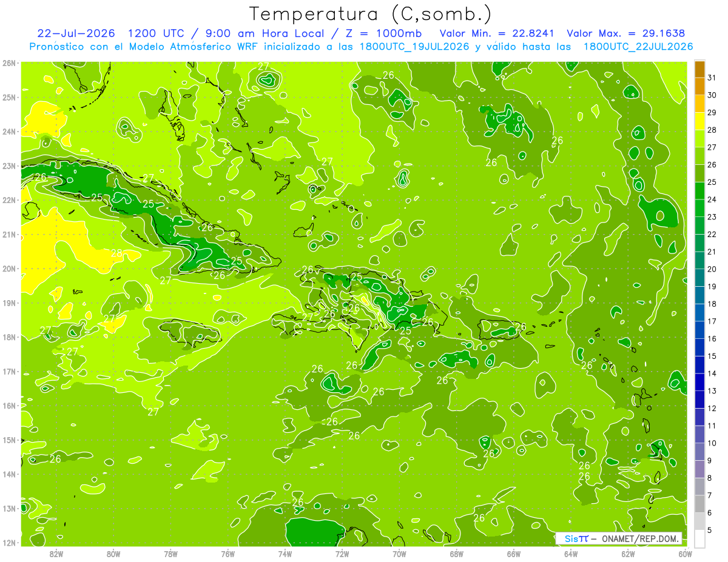Click the title 'Temperatura (C,somb.)'
Image resolution: width=728 pixels, height=562 pixels.
tap(371, 14)
